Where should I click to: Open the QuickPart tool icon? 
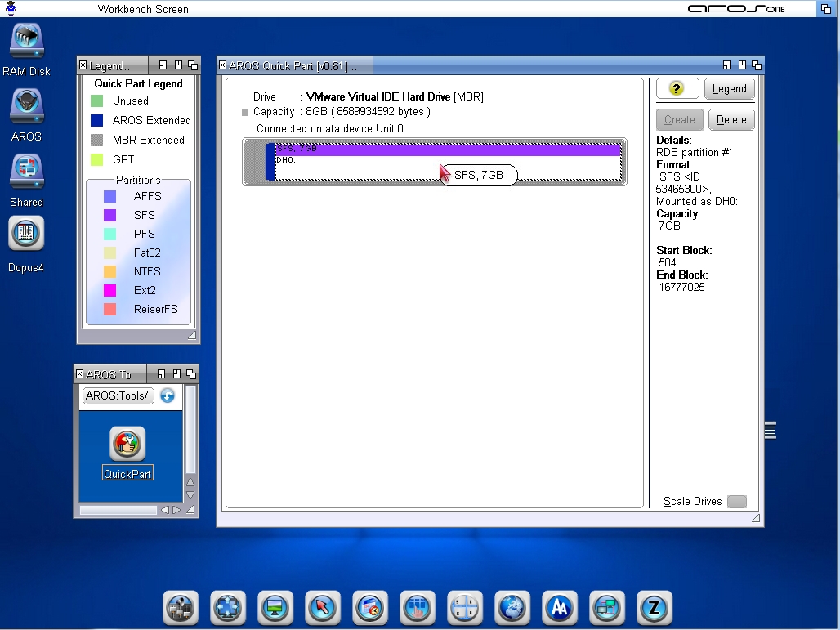click(x=127, y=445)
